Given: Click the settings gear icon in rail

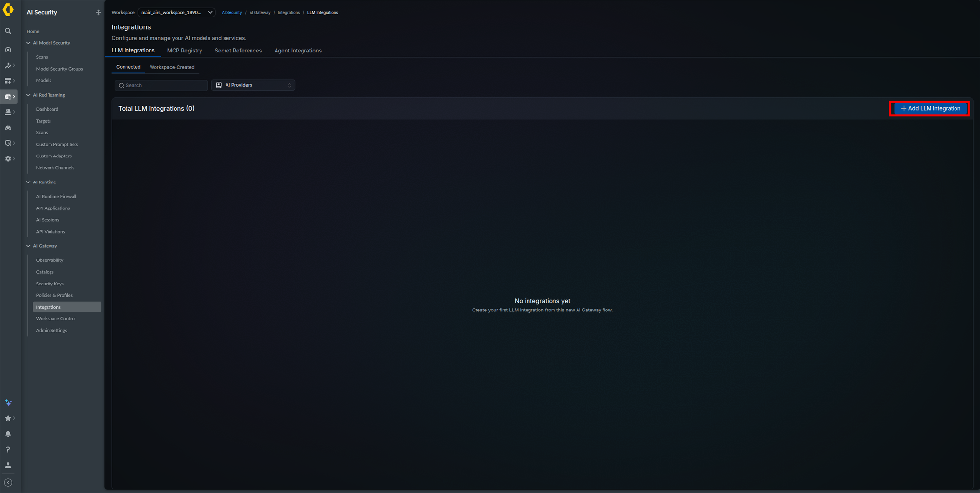Looking at the screenshot, I should [x=8, y=159].
